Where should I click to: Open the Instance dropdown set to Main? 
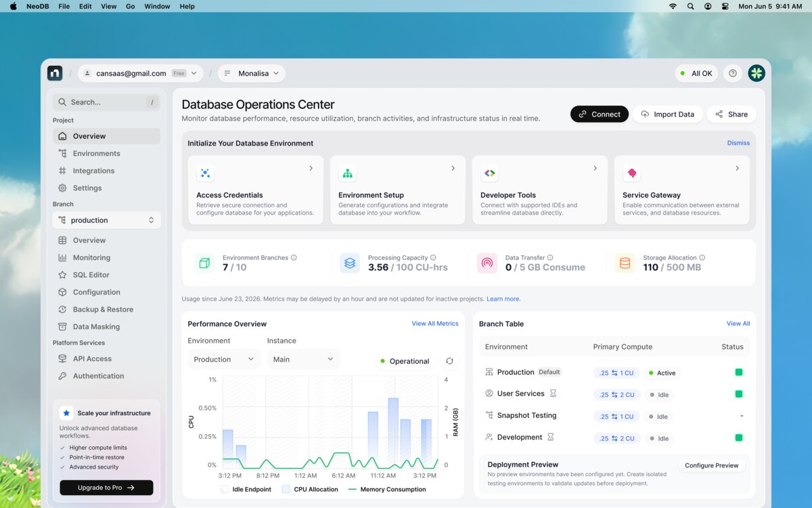(x=303, y=359)
